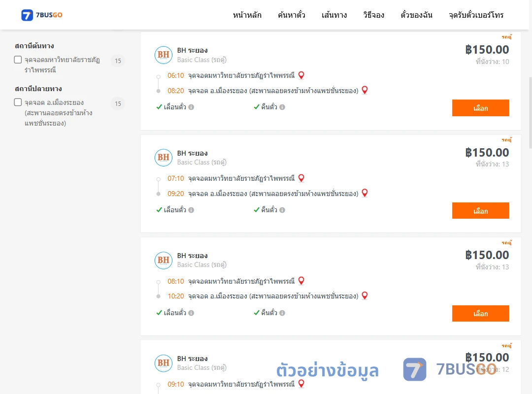Image resolution: width=532 pixels, height=394 pixels.
Task: Open map pin for 10:20 arrival stop
Action: 365,295
